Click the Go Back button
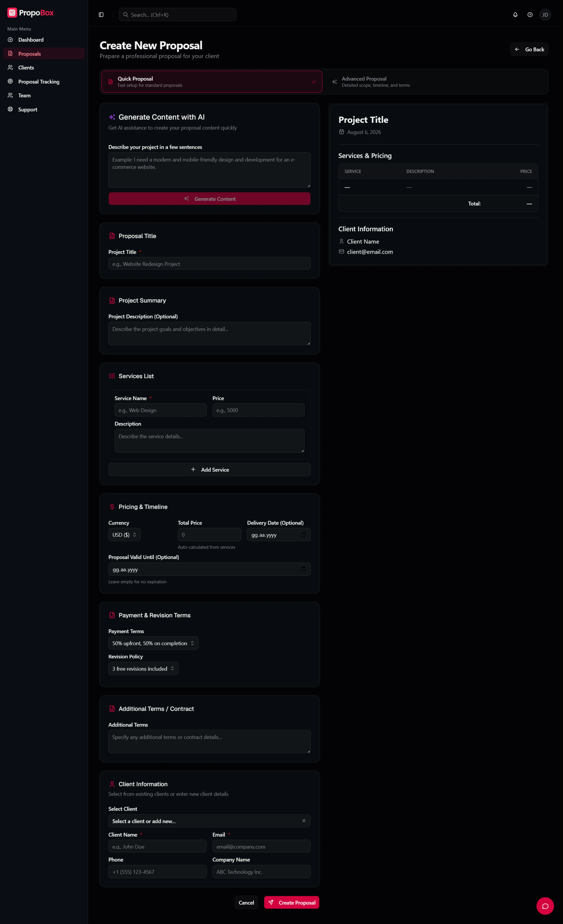 coord(529,49)
